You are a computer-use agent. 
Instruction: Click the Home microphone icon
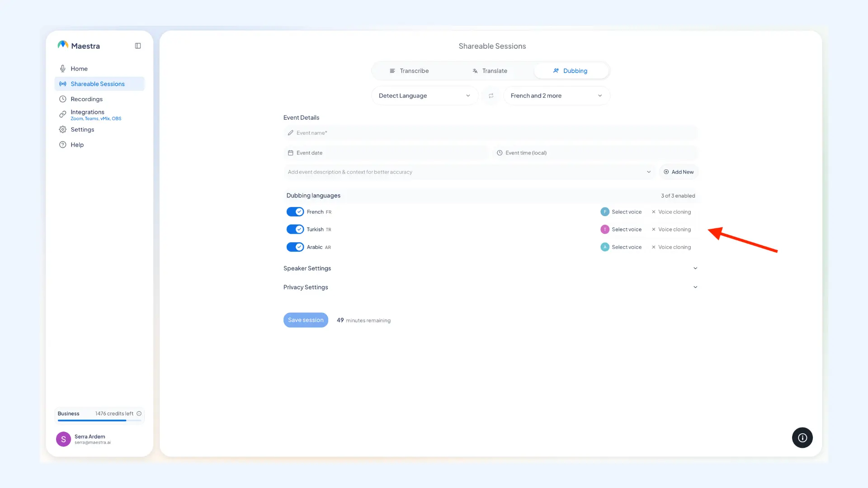(63, 69)
